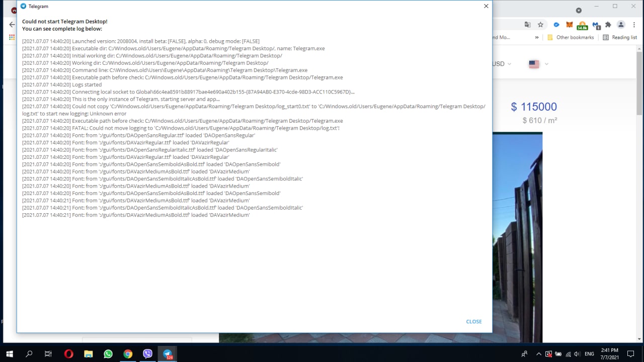This screenshot has height=362, width=644.
Task: Open Chrome tab search dropdown arrow
Action: click(579, 11)
